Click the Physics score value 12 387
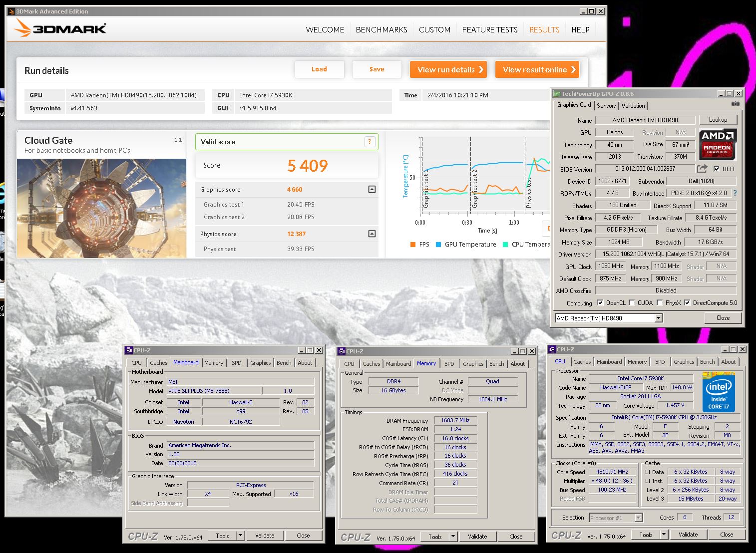756x553 pixels. (x=297, y=234)
